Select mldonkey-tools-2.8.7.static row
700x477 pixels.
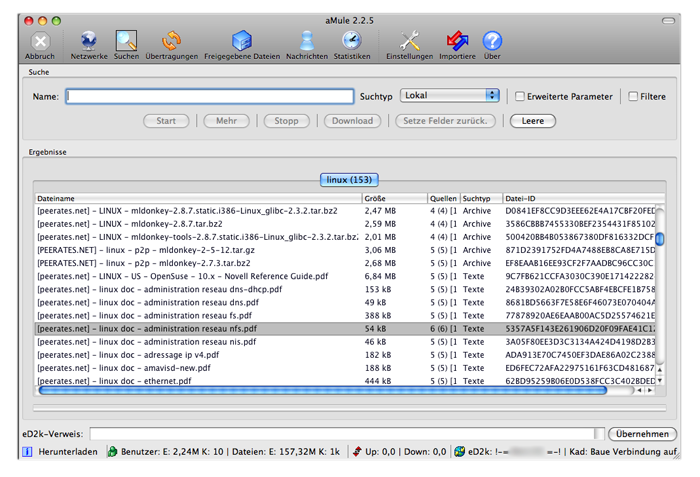coord(345,237)
